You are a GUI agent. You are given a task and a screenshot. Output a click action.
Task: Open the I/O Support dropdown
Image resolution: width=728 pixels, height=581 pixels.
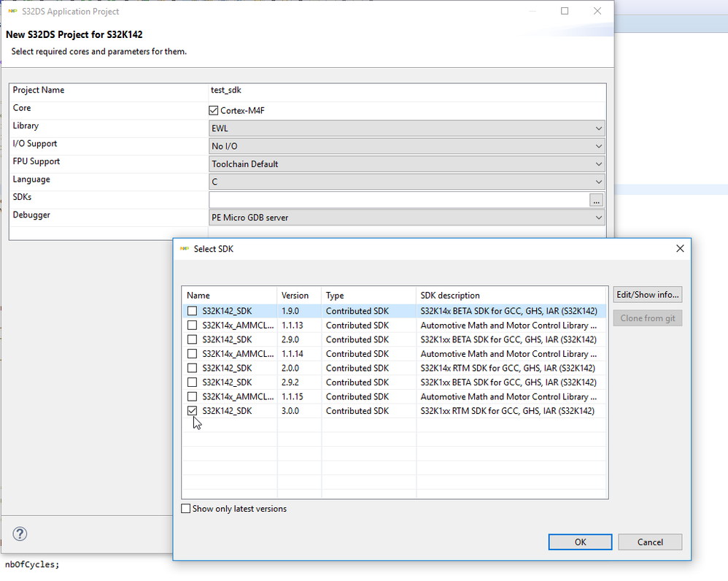point(407,146)
